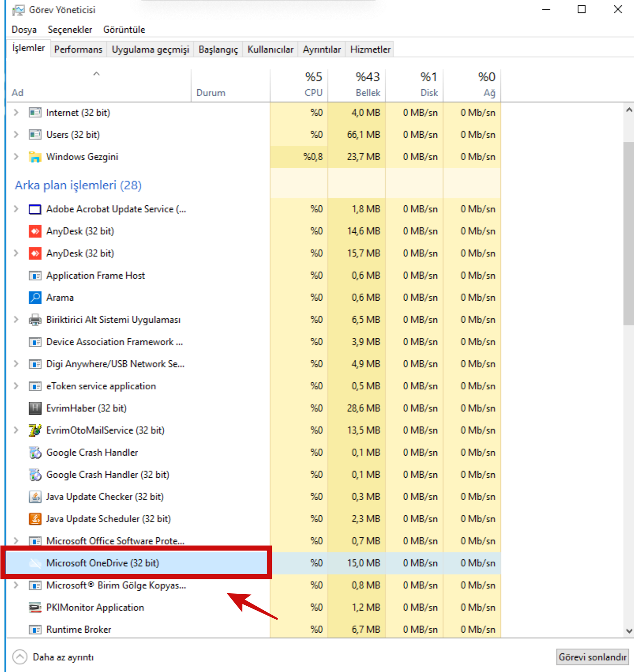The width and height of the screenshot is (634, 672).
Task: Click the Internet (32 bit) process icon
Action: coord(35,112)
